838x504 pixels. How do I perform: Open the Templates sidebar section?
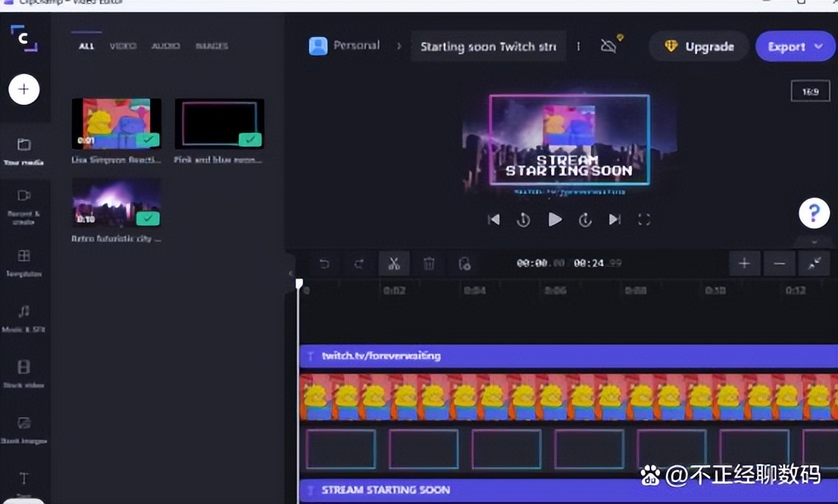pyautogui.click(x=24, y=263)
